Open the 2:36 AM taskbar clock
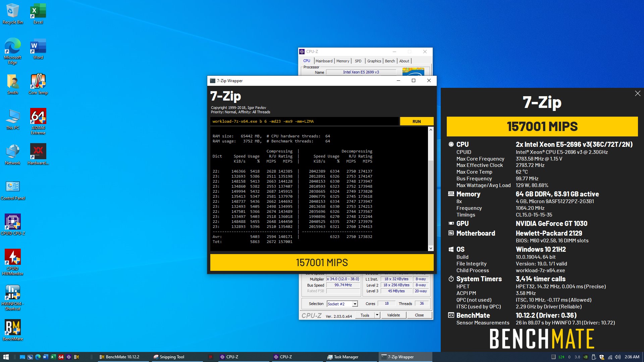 [632, 357]
